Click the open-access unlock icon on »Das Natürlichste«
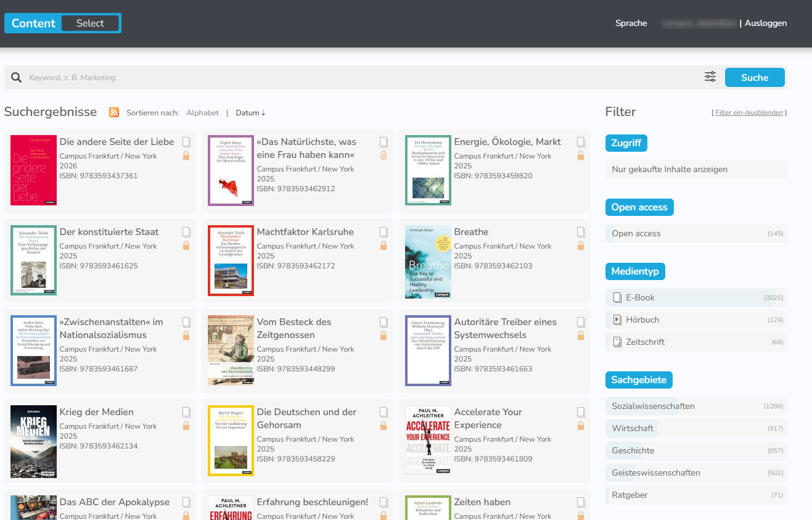The width and height of the screenshot is (812, 520). [x=383, y=155]
